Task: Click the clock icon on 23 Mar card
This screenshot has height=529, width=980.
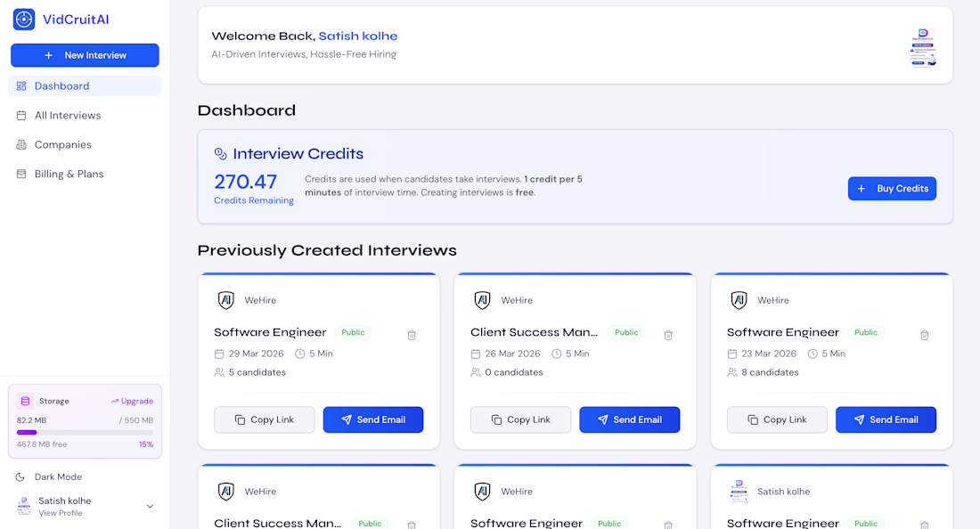Action: pos(813,354)
